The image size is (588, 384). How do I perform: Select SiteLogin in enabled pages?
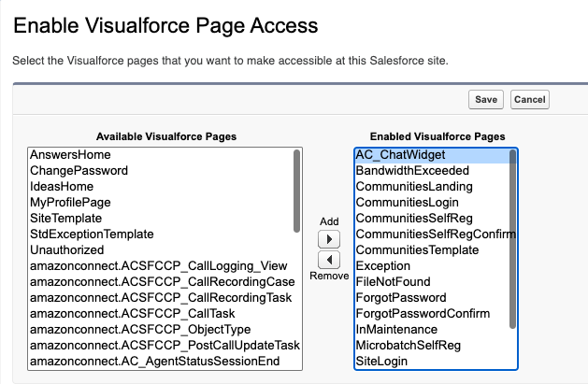pyautogui.click(x=432, y=362)
